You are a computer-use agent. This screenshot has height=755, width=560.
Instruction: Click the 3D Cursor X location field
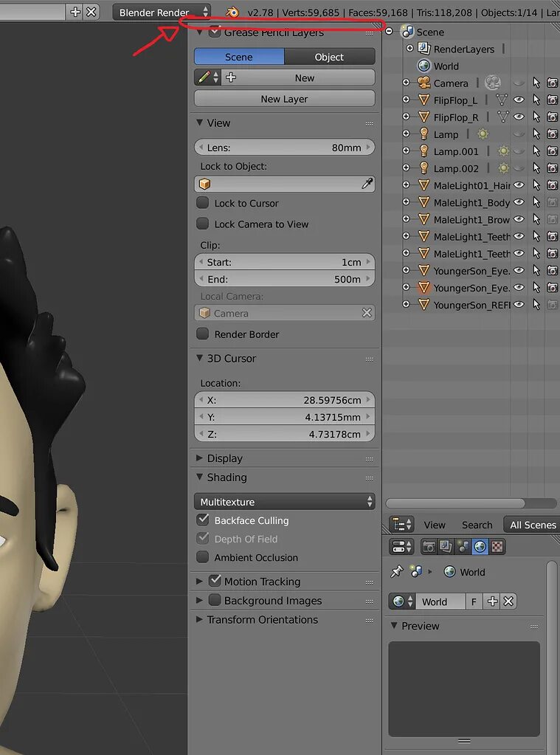[x=285, y=400]
